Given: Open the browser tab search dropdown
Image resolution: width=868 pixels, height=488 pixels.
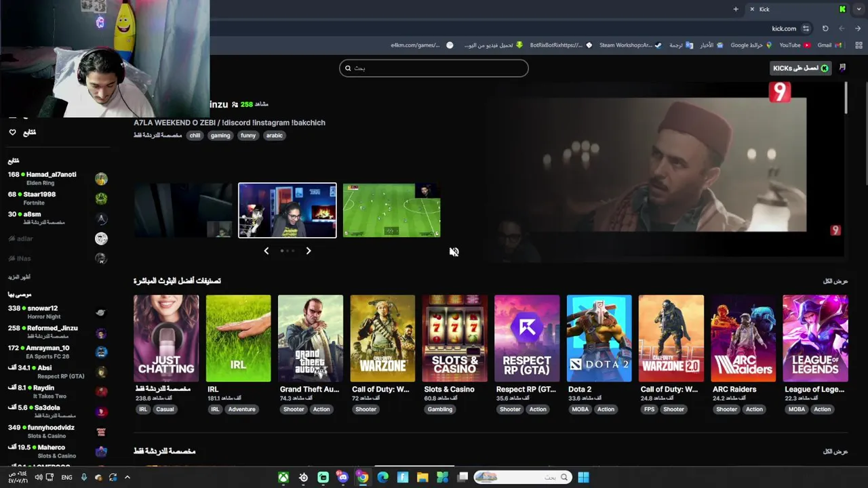Looking at the screenshot, I should point(857,9).
